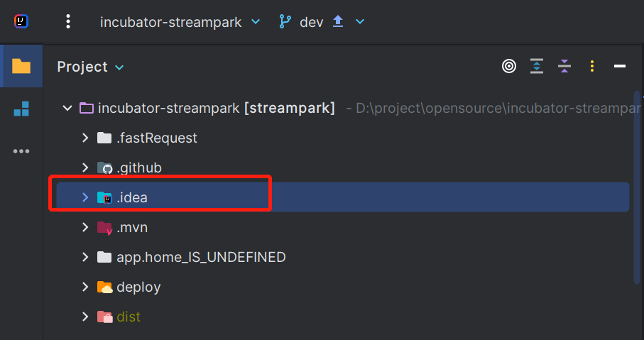Select the .mvn folder

(131, 228)
